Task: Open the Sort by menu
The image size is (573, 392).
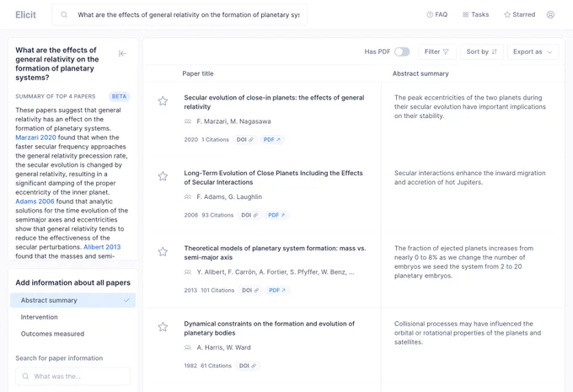Action: pos(482,52)
